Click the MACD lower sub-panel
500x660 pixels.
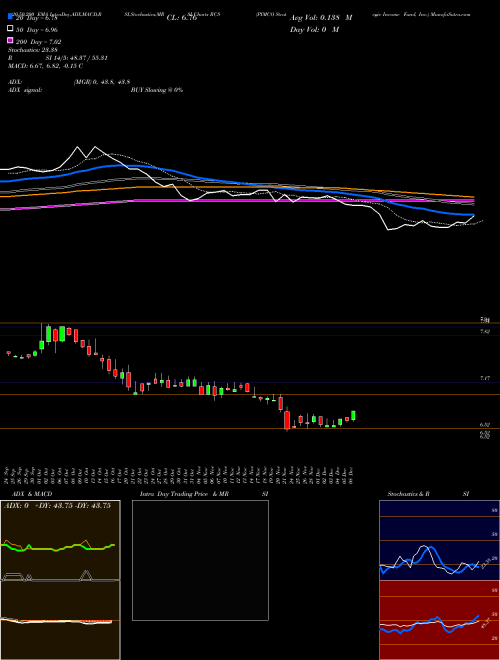click(x=60, y=620)
